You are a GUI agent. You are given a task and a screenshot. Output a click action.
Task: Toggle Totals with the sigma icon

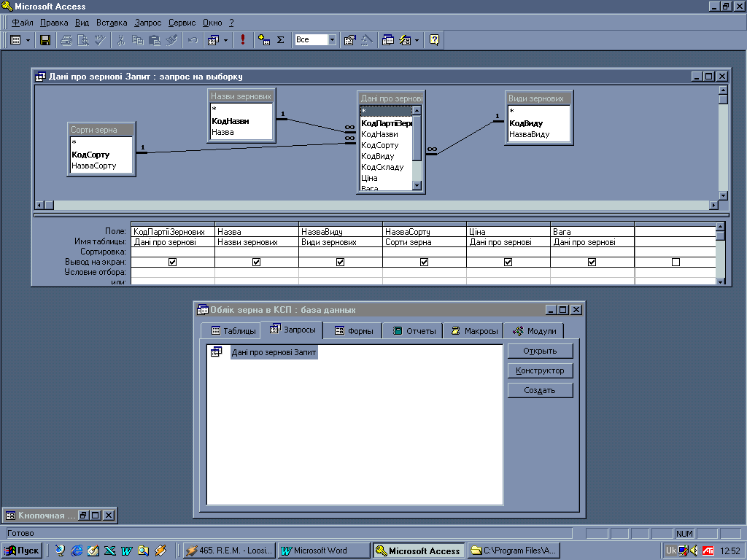[280, 40]
